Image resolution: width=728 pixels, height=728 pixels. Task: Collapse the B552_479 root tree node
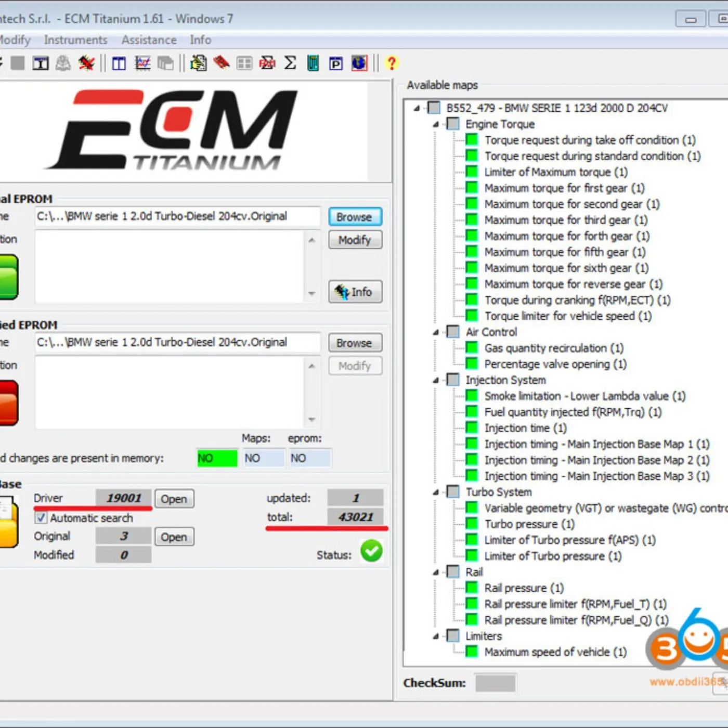pos(417,108)
